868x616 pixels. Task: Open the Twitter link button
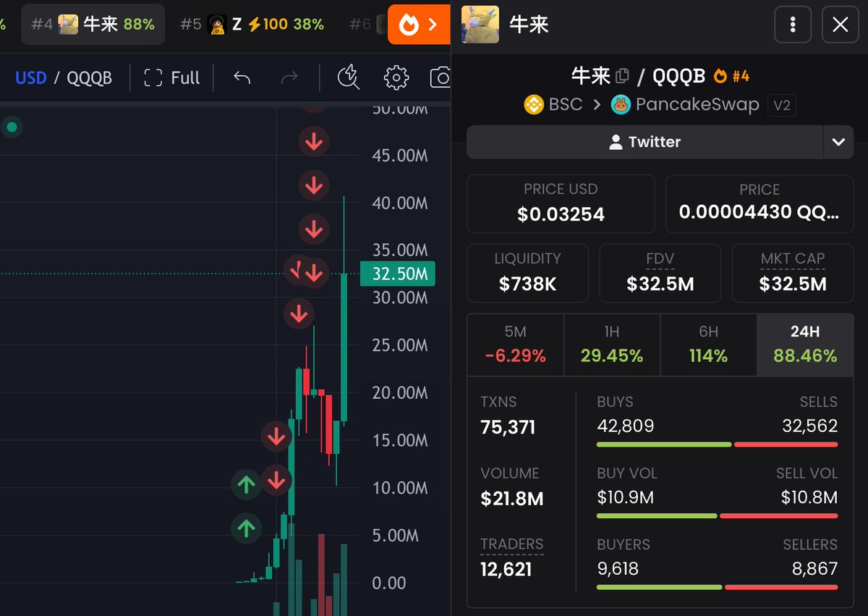pyautogui.click(x=644, y=142)
